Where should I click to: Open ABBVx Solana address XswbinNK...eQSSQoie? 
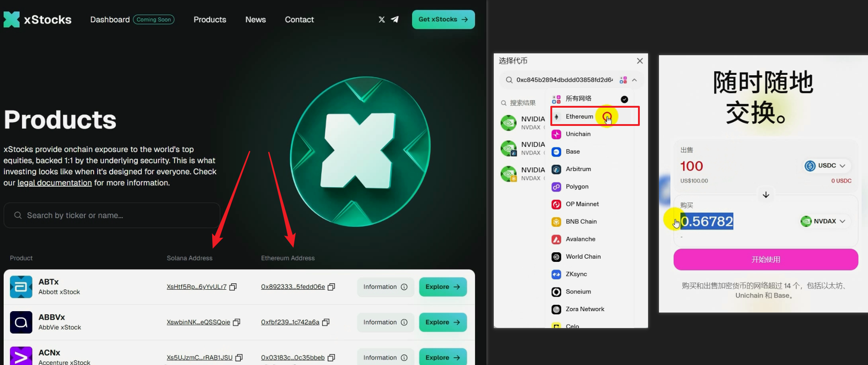pos(199,323)
